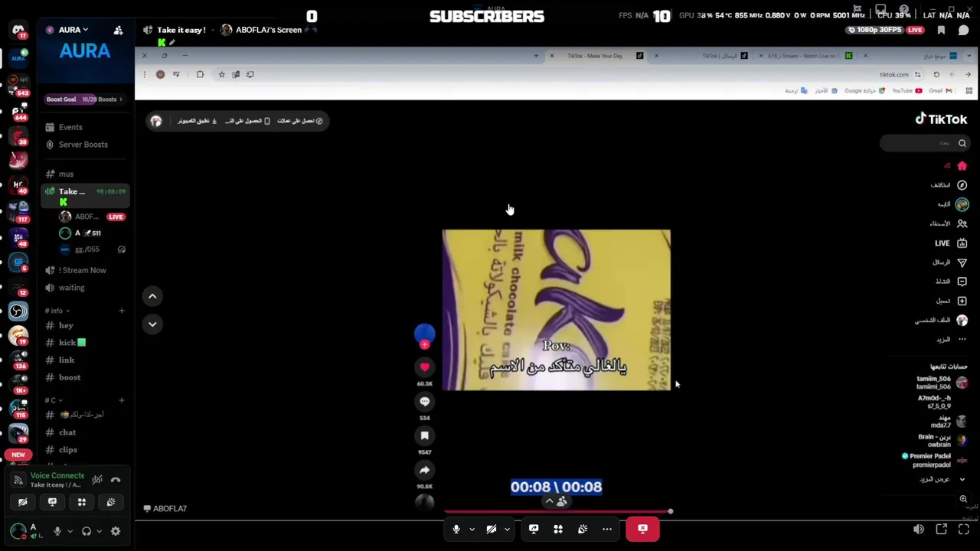Join the ! Stream Now voice channel

click(x=82, y=270)
